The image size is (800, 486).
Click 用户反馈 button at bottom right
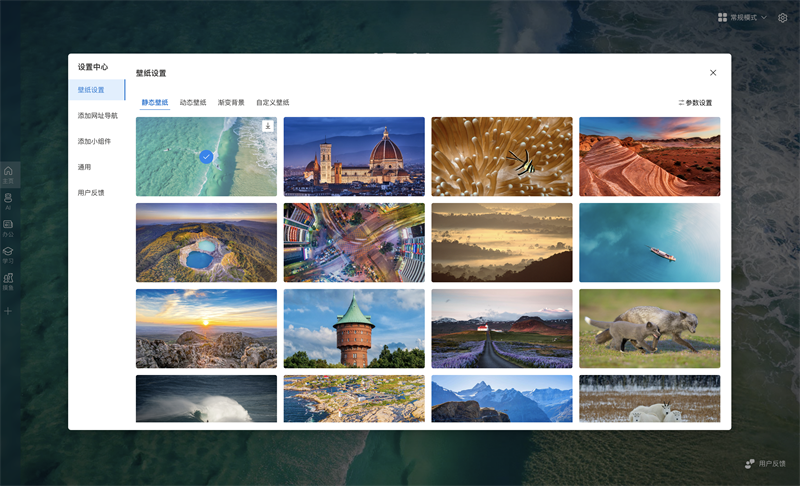click(765, 464)
